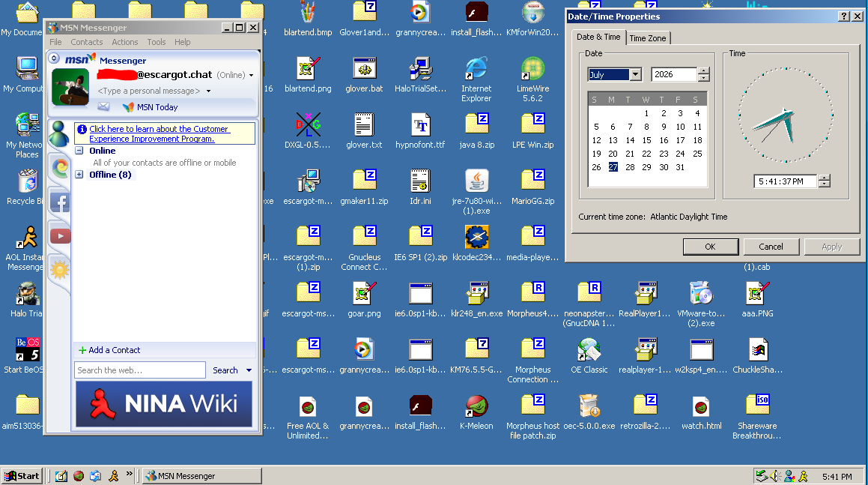
Task: Select the DXGL-0.5 desktop icon
Action: [308, 131]
